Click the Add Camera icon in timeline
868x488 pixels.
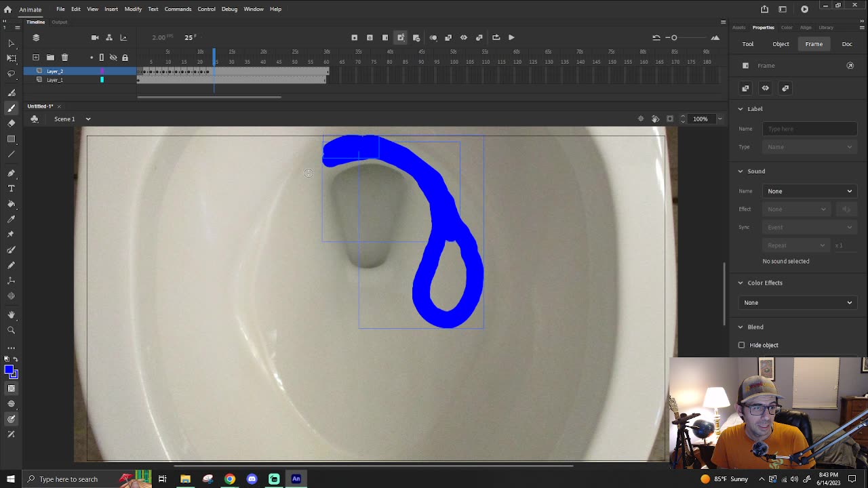tap(95, 37)
